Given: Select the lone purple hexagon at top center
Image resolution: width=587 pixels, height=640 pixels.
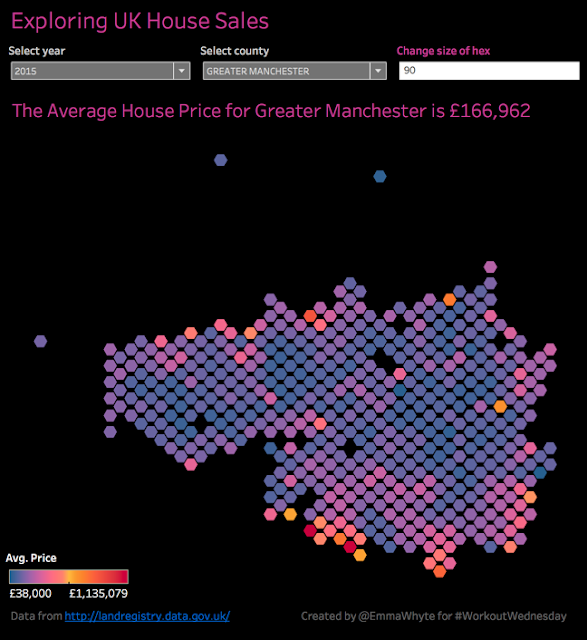Looking at the screenshot, I should pyautogui.click(x=220, y=160).
